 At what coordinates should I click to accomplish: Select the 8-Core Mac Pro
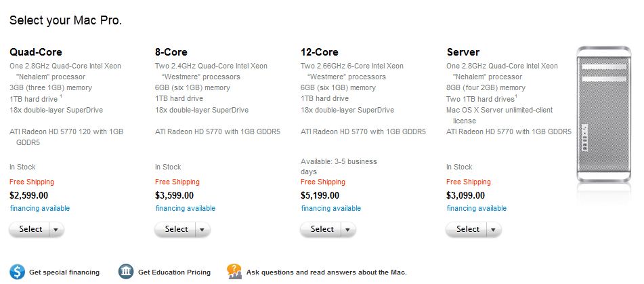click(x=175, y=229)
